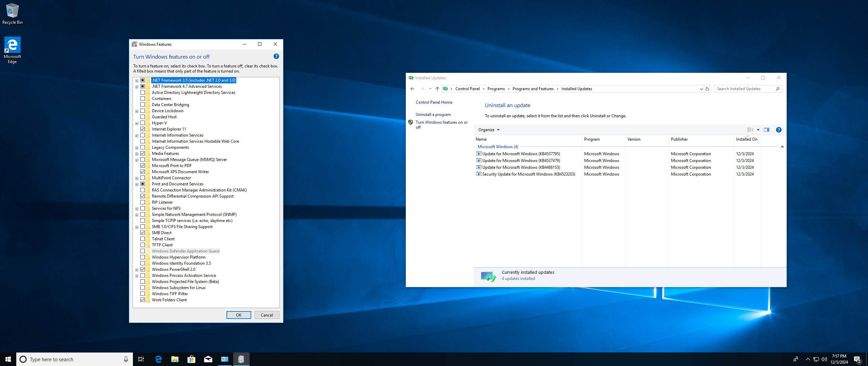The width and height of the screenshot is (868, 366).
Task: Expand Internet Information Services node
Action: tap(137, 136)
